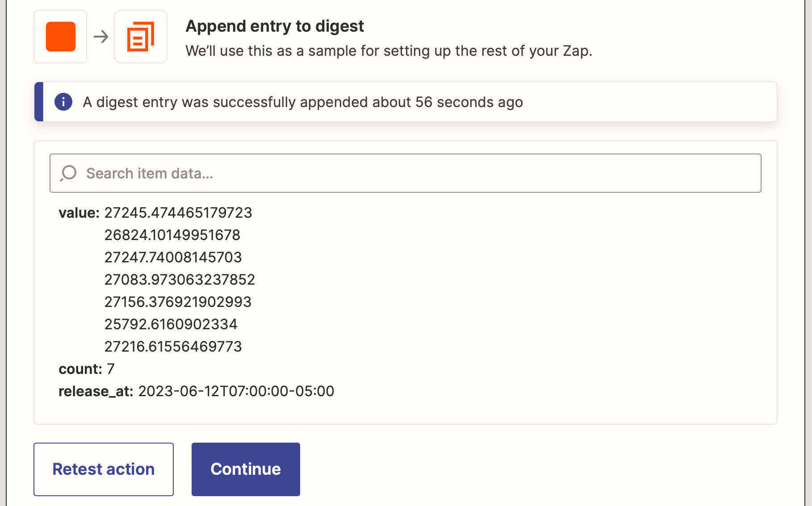Select the first digest value 27245.474465179723

[x=178, y=213]
